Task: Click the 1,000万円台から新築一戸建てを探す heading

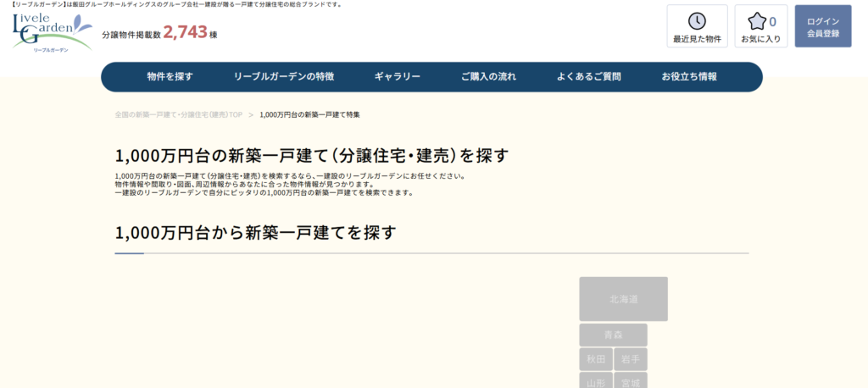Action: coord(256,232)
